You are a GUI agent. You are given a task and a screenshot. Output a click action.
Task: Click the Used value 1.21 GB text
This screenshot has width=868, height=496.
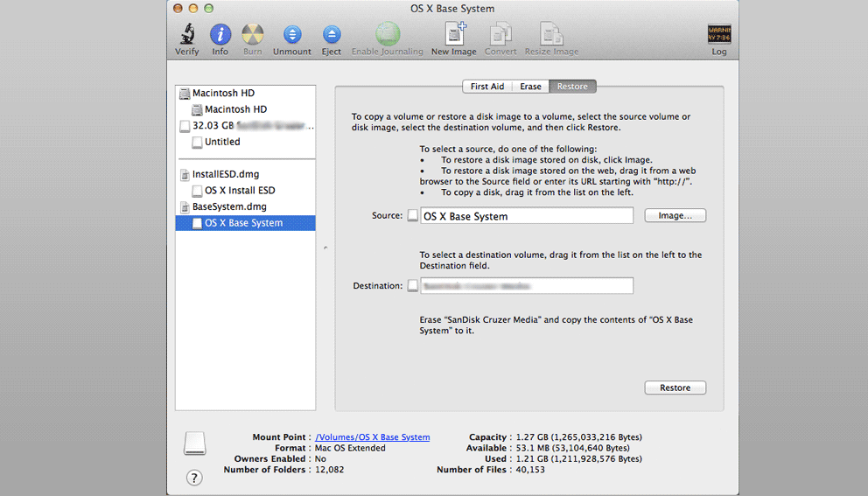pyautogui.click(x=579, y=458)
